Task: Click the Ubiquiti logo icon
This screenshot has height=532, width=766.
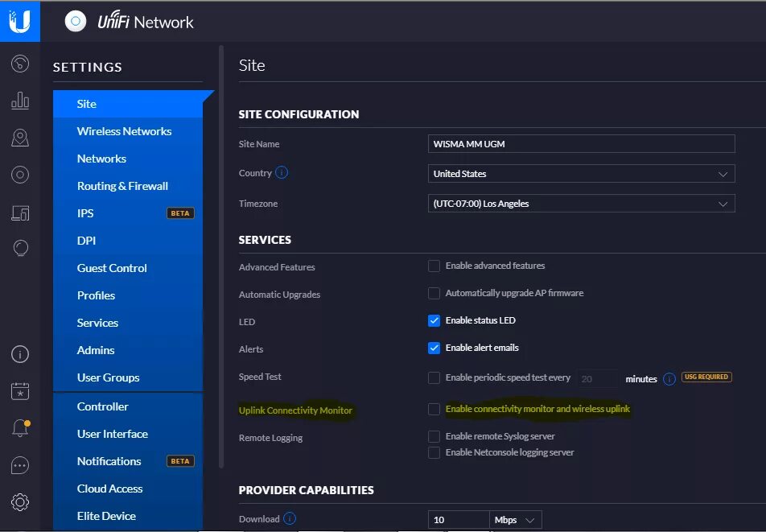Action: coord(20,21)
